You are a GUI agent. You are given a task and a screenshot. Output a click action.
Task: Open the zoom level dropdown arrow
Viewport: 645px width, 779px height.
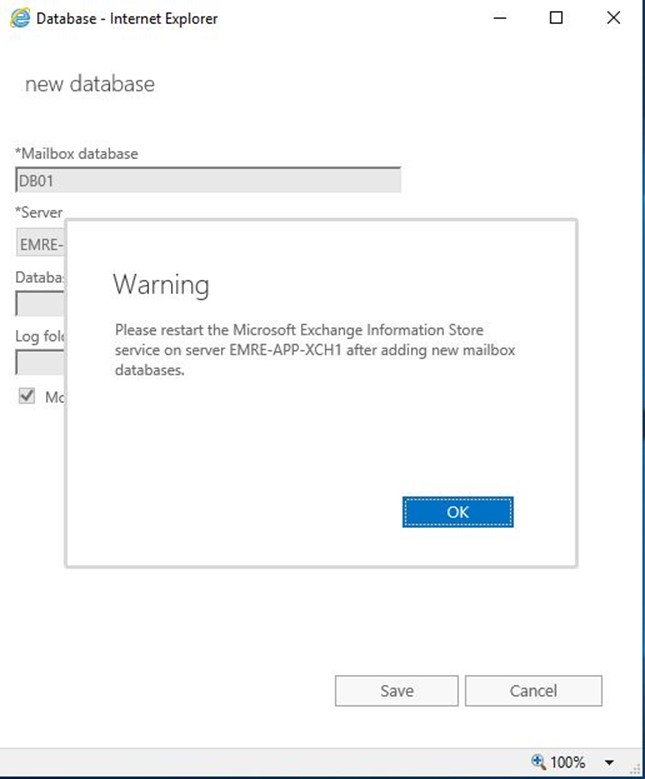609,762
